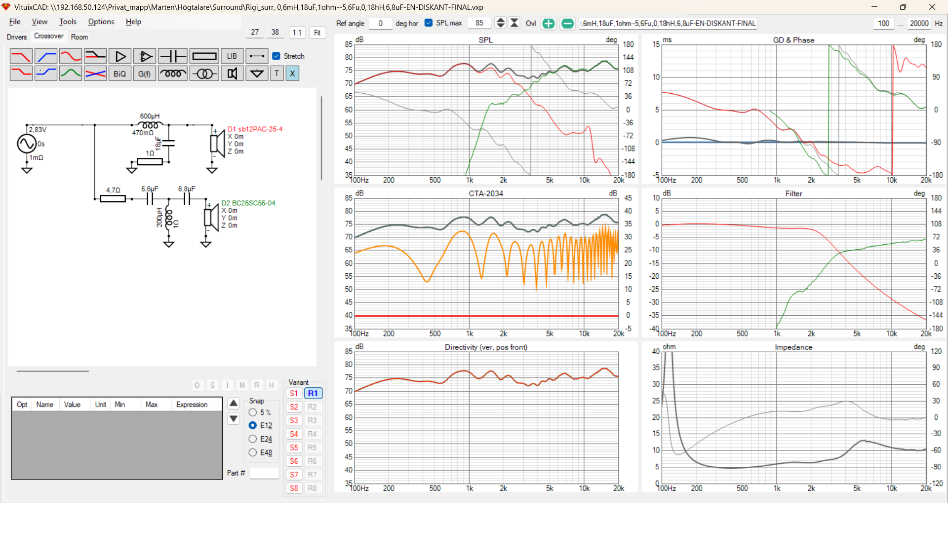
Task: Select the 5 % snap option
Action: click(253, 412)
